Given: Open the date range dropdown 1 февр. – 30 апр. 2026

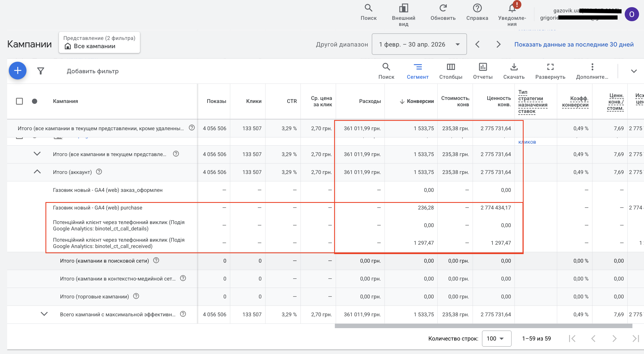Looking at the screenshot, I should 419,44.
